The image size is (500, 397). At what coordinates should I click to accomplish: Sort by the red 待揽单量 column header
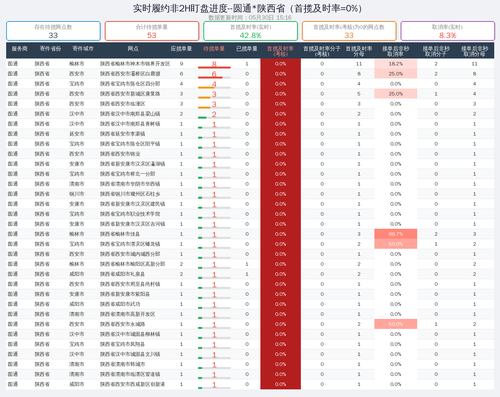pyautogui.click(x=214, y=49)
